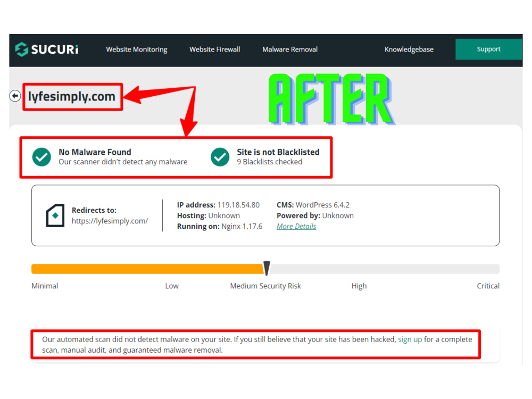The width and height of the screenshot is (532, 399).
Task: Click the security risk meter pointer
Action: click(x=267, y=268)
